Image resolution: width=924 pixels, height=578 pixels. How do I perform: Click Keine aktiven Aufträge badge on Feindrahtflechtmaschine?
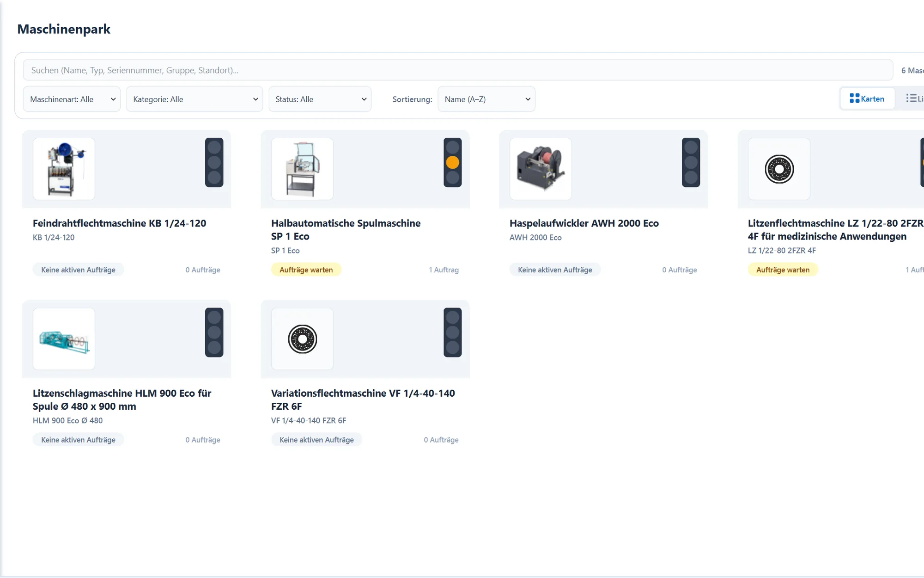tap(78, 270)
